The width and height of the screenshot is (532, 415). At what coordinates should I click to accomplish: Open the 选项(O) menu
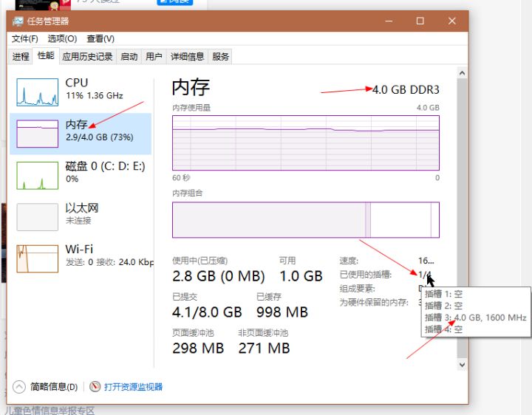click(x=62, y=38)
